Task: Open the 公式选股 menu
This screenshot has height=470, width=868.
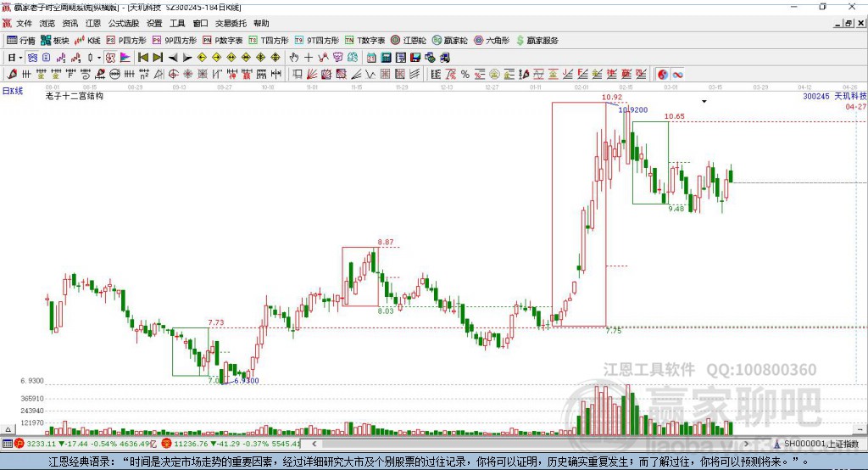Action: [124, 23]
